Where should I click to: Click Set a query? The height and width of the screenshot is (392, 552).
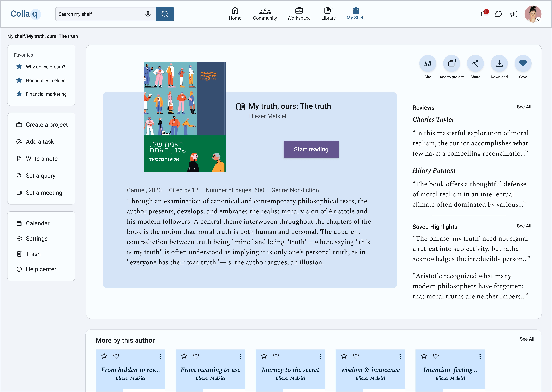pos(36,176)
